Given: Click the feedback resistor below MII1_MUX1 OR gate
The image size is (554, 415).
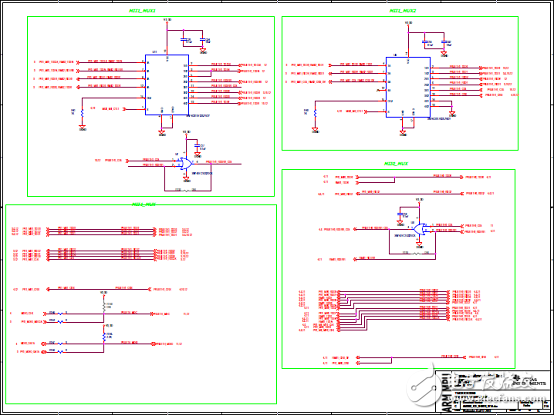Looking at the screenshot, I should click(188, 190).
